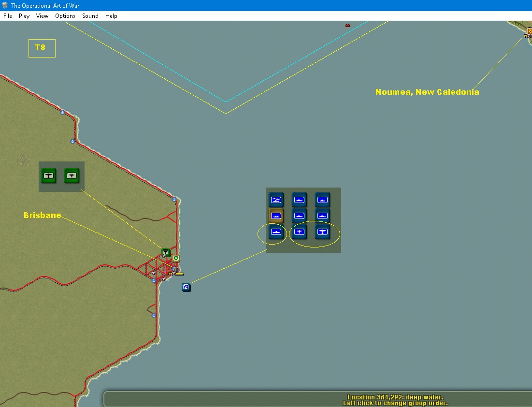Select the right green bomber counter

pyautogui.click(x=72, y=176)
